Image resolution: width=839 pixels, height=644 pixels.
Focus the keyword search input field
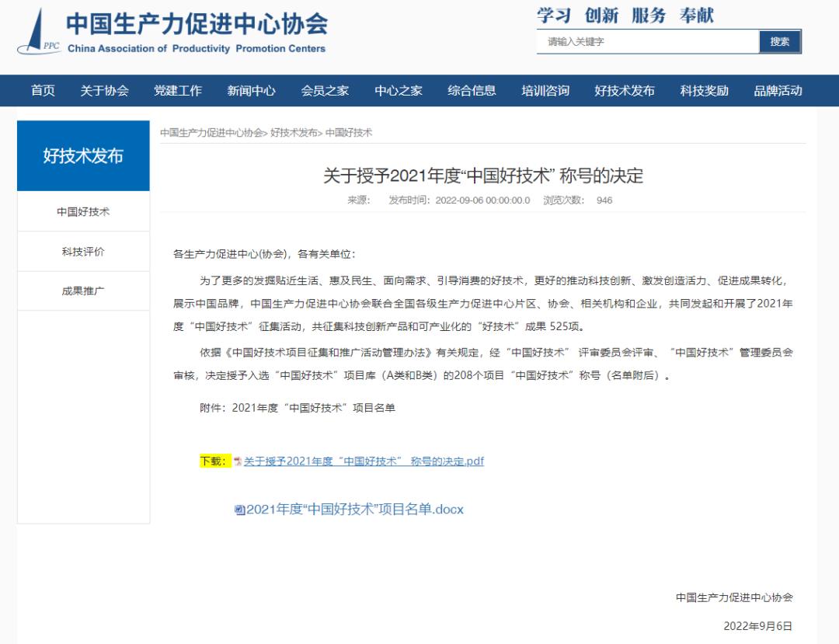[647, 42]
